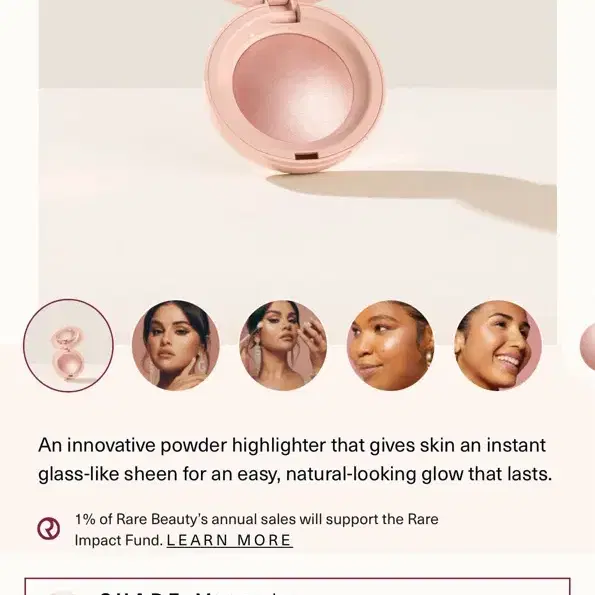
Task: Select the shade swatch circle in SHADE box
Action: pos(61,592)
